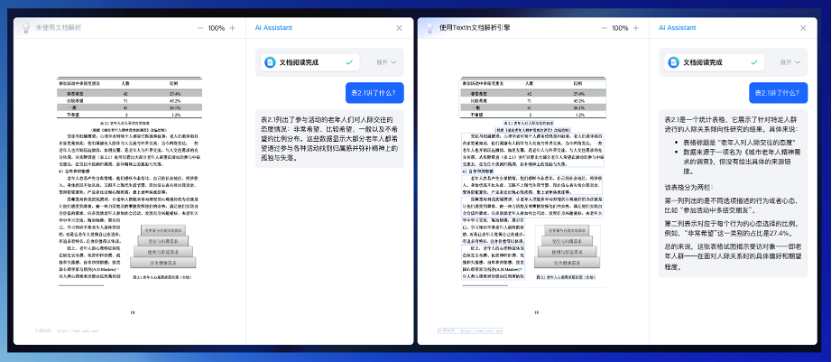Click document icon in Textin window's 文档阅读完成 card
Image resolution: width=832 pixels, height=362 pixels.
tap(674, 62)
